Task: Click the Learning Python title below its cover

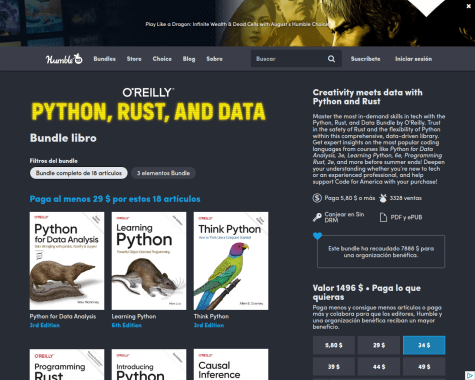Action: (134, 316)
